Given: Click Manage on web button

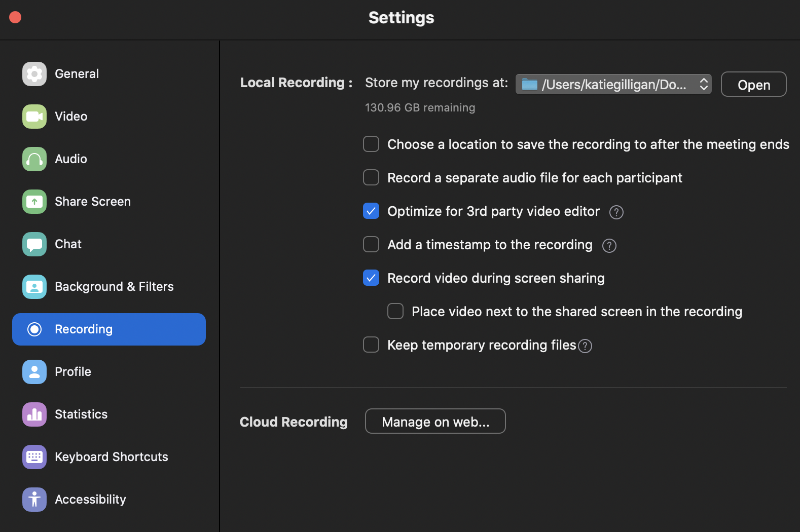Looking at the screenshot, I should click(x=435, y=422).
